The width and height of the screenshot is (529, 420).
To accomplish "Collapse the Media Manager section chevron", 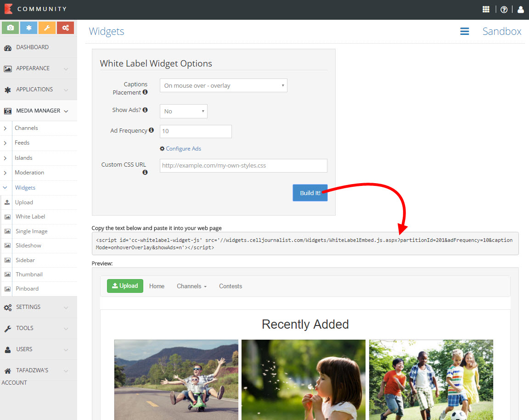I will [x=66, y=111].
